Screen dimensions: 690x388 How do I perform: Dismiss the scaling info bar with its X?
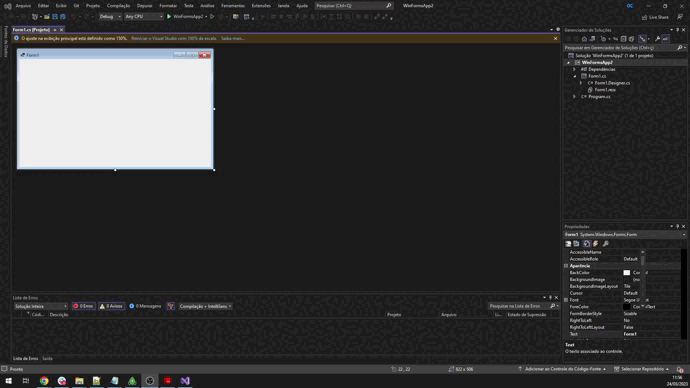point(555,39)
